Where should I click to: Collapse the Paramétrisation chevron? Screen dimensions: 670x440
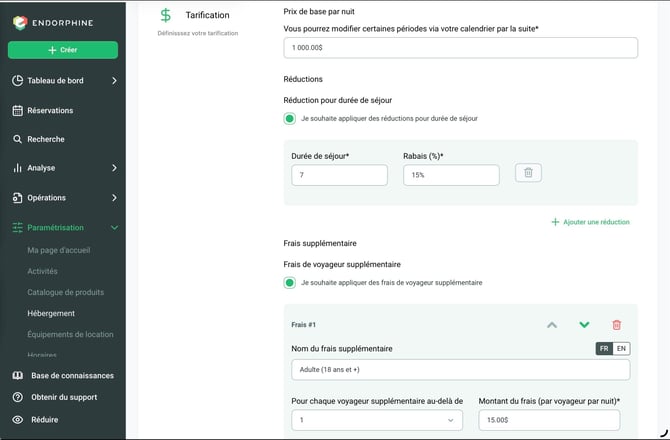point(114,228)
